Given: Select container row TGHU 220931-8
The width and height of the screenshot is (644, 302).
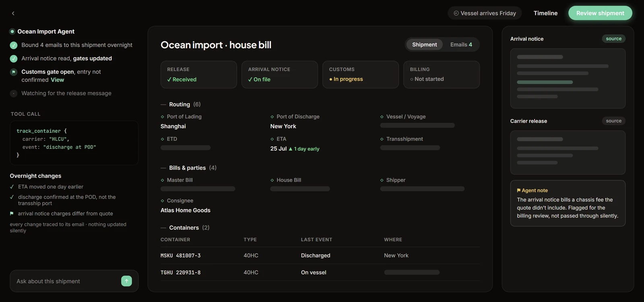Looking at the screenshot, I should click(320, 273).
